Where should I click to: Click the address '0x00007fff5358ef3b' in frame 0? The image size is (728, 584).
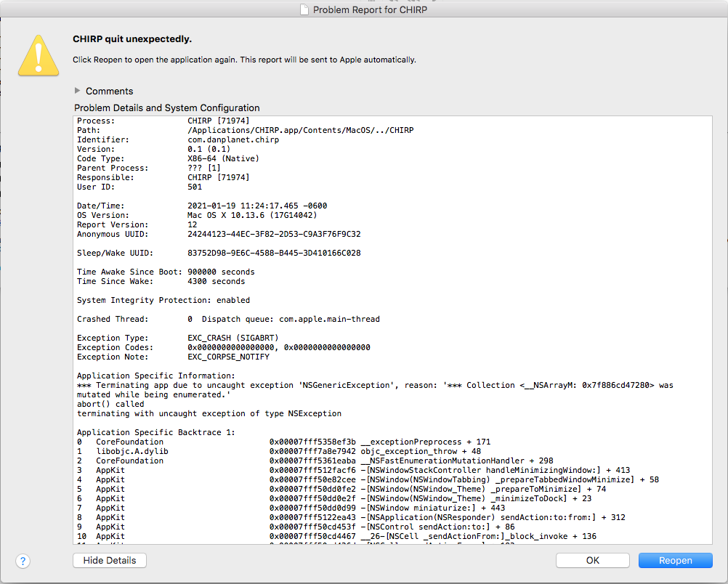312,442
